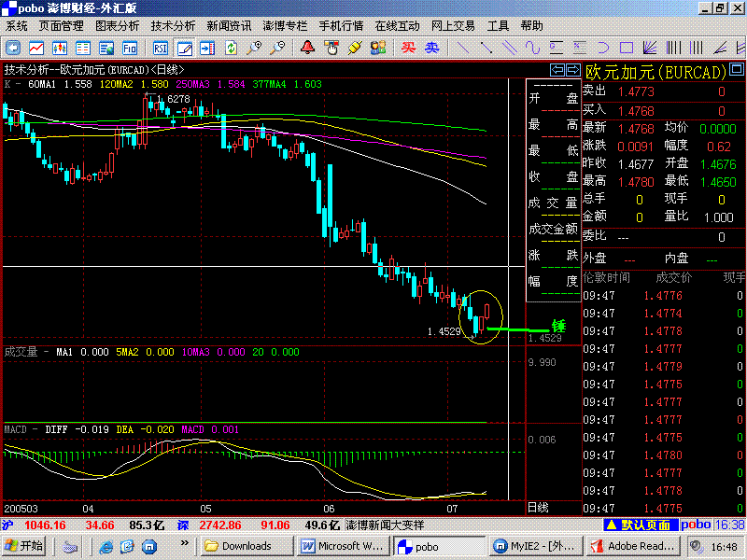Select the angle line drawing tool
Viewport: 747px width, 560px height.
click(720, 49)
